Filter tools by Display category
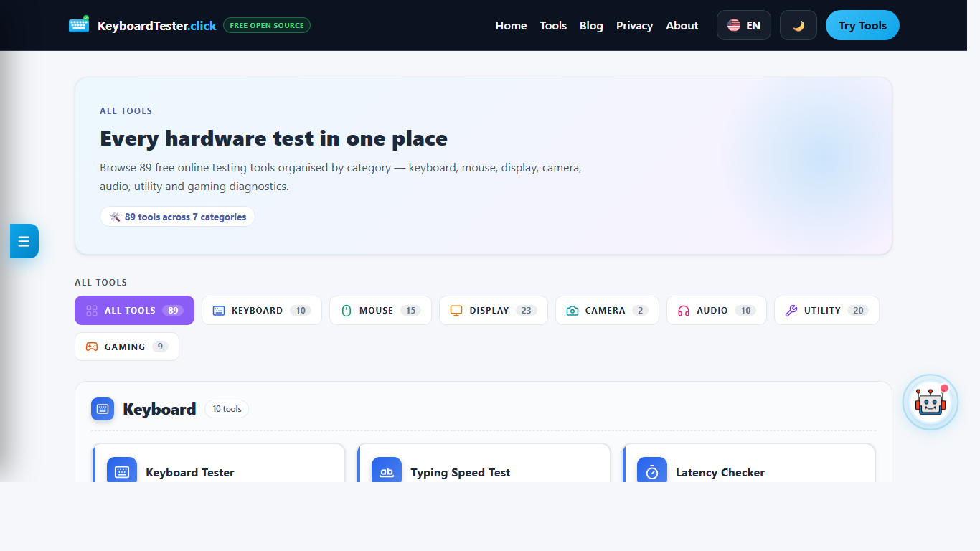980x551 pixels. pos(494,310)
